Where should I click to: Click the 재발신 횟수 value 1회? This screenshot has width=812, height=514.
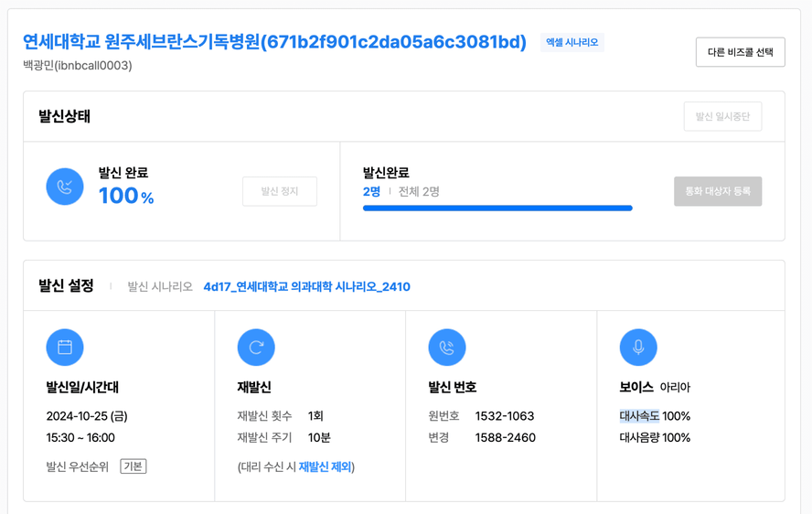pyautogui.click(x=315, y=416)
